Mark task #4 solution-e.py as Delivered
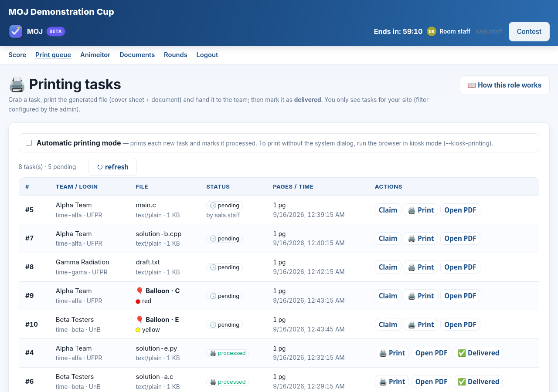 [x=478, y=353]
